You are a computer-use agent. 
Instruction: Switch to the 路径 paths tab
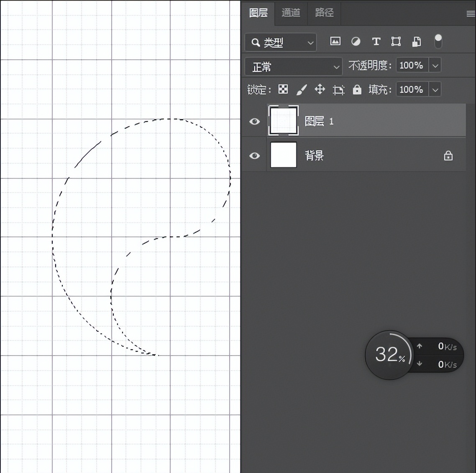click(x=324, y=13)
